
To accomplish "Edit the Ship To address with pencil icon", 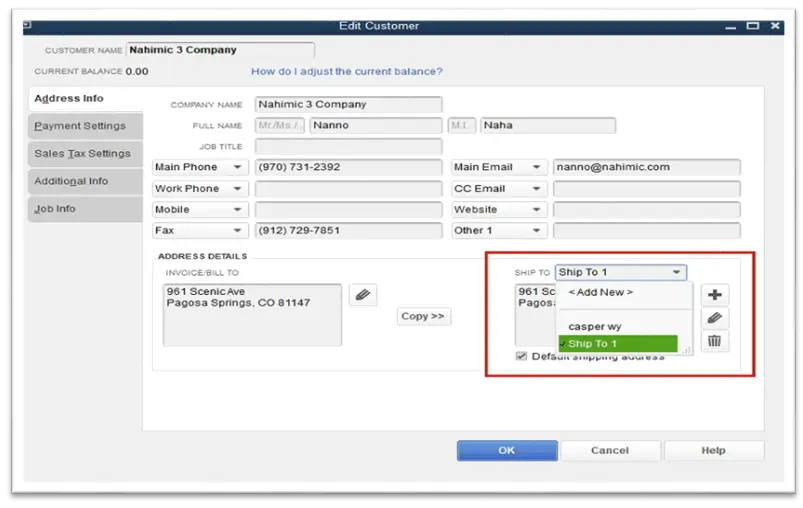I will click(x=714, y=318).
